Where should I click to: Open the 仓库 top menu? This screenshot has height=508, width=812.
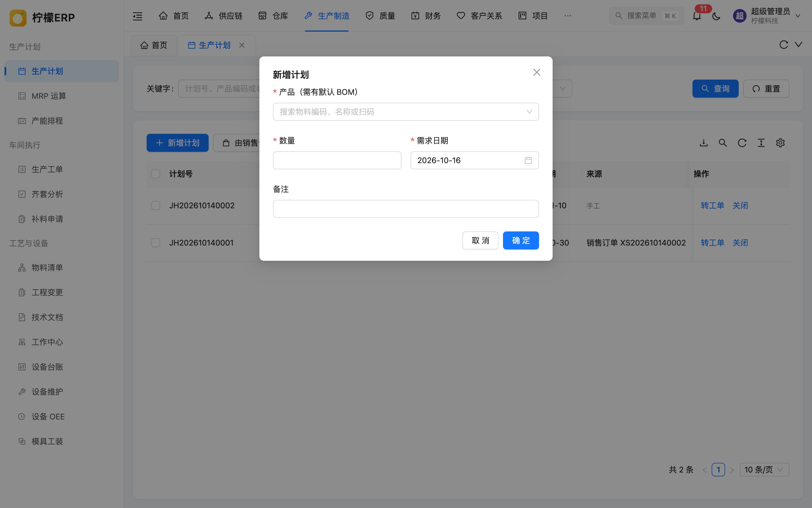click(273, 16)
